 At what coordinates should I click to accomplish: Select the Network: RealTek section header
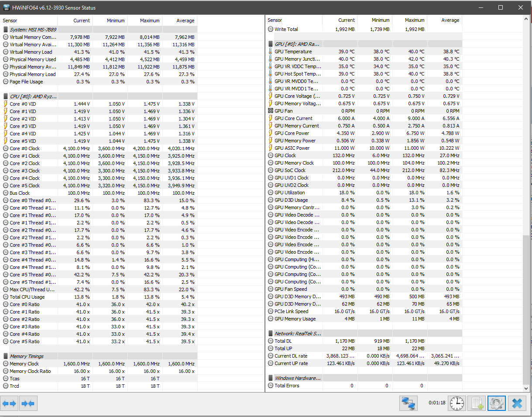[298, 334]
